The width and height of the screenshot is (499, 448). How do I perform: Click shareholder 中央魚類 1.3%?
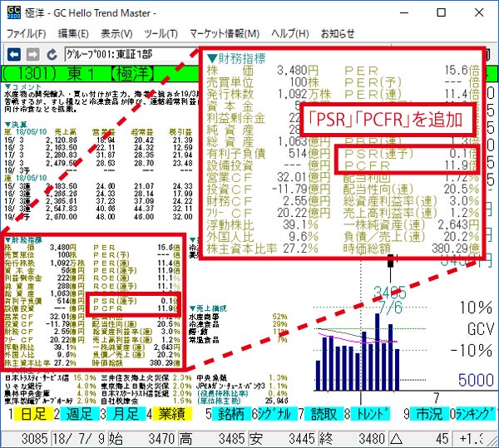pos(242,377)
